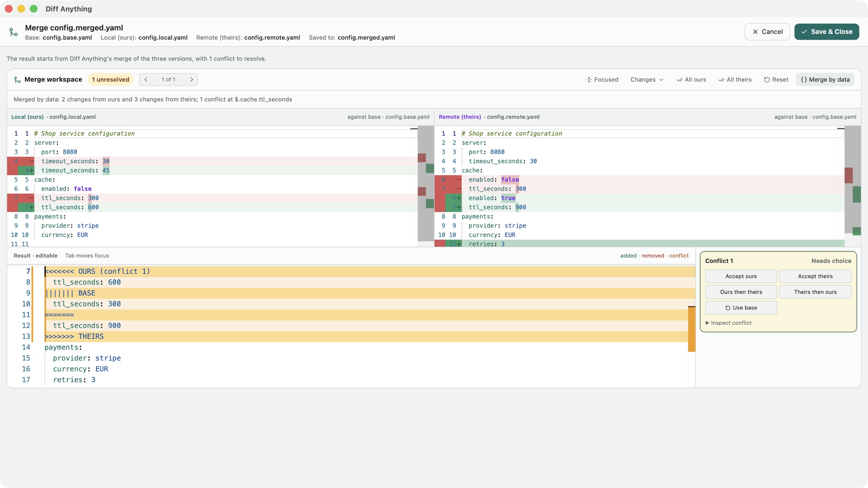This screenshot has height=488, width=868.
Task: Click the 1 unresolved badge
Action: (x=111, y=80)
